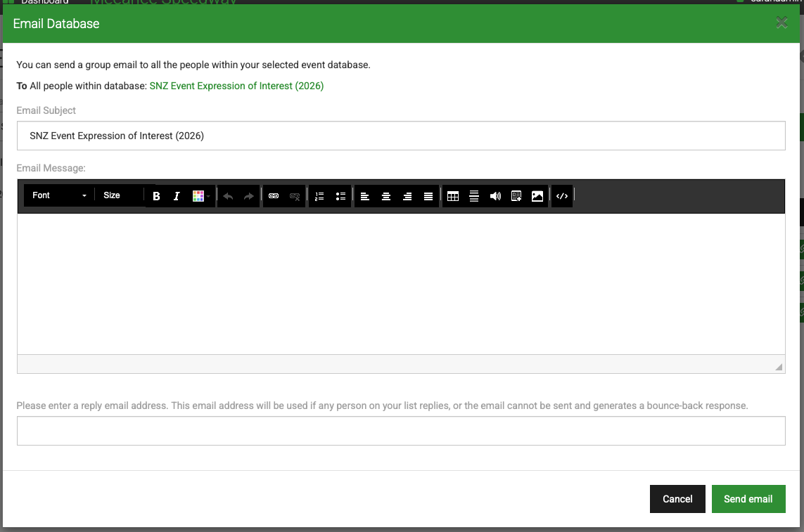
Task: Insert audio using the speaker icon
Action: point(495,196)
